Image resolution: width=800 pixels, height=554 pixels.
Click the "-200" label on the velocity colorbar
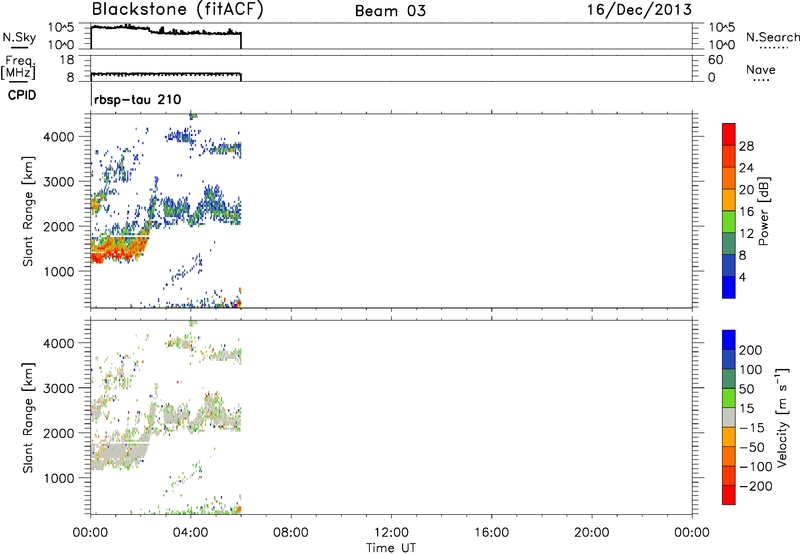[756, 486]
